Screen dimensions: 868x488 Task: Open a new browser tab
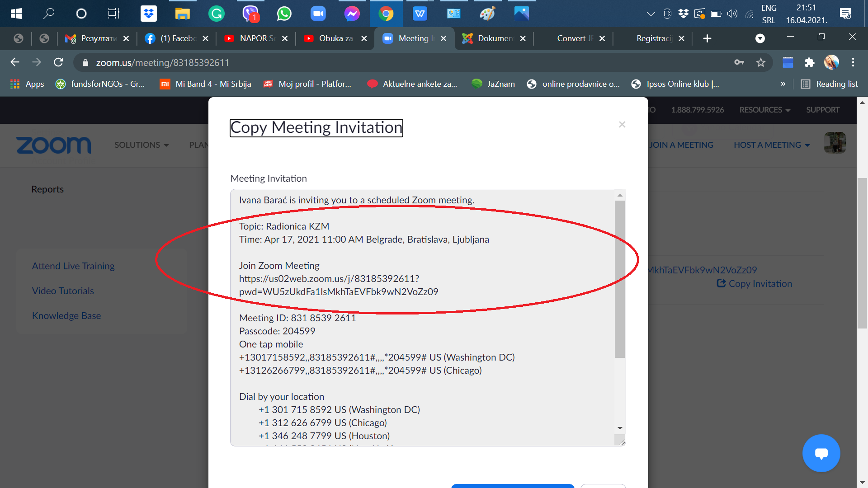(x=708, y=38)
